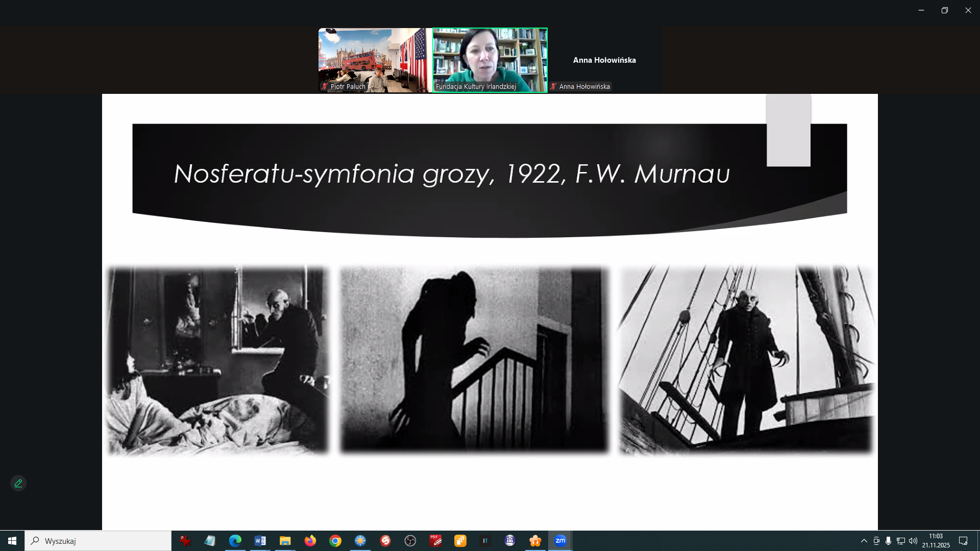Open Microsoft Edge from the taskbar
Image resolution: width=980 pixels, height=551 pixels.
(x=235, y=541)
